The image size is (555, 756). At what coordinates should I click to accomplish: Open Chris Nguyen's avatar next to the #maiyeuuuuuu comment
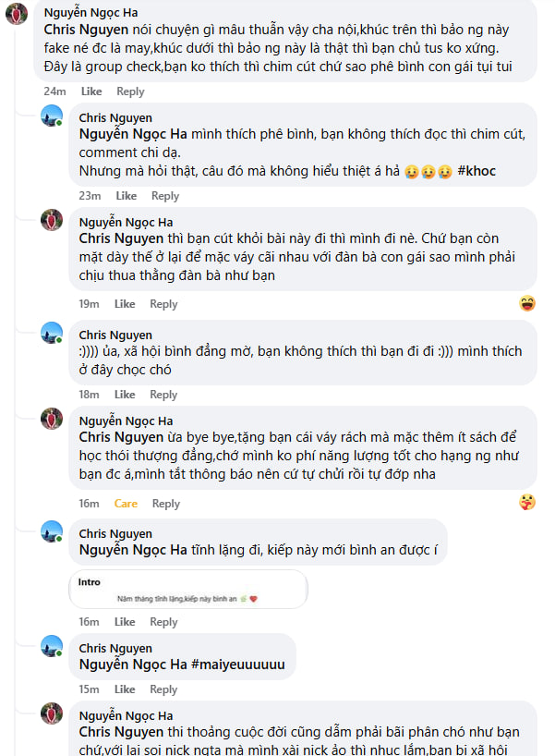tap(52, 646)
